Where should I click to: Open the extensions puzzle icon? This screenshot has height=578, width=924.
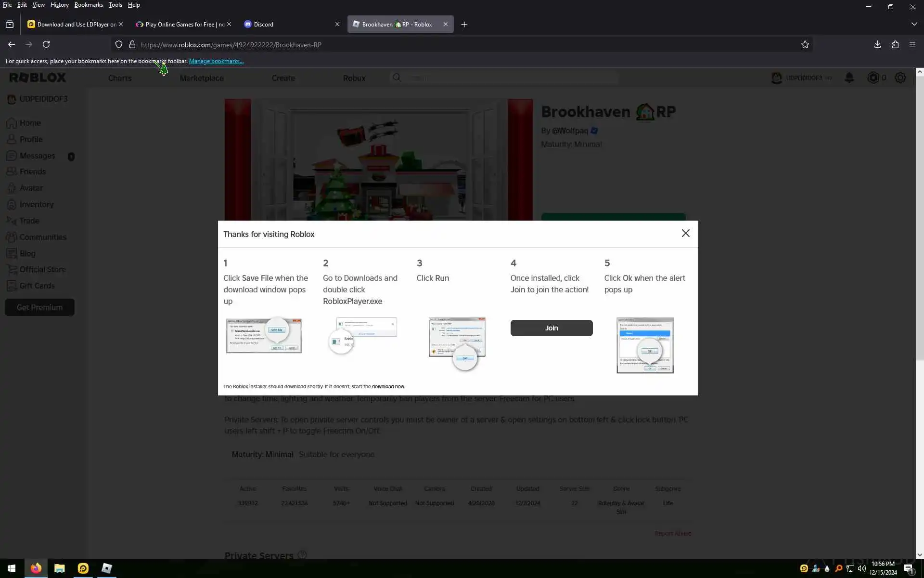click(895, 44)
